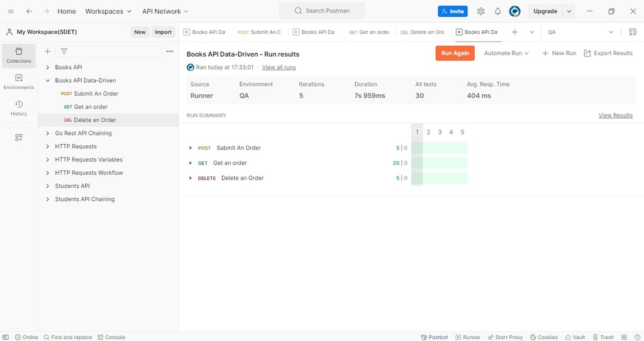Open the environment quick look icon
The image size is (644, 341).
click(633, 32)
